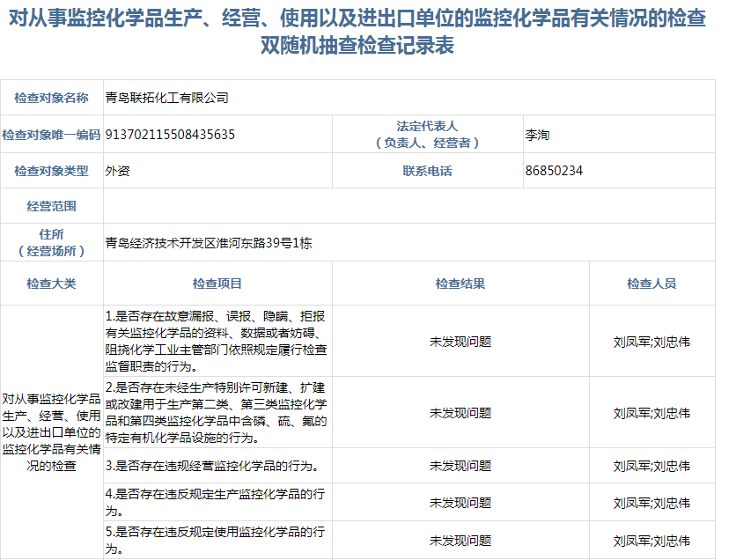Click the 检查对象唯一编码 label cell
This screenshot has width=736, height=560.
pyautogui.click(x=52, y=135)
